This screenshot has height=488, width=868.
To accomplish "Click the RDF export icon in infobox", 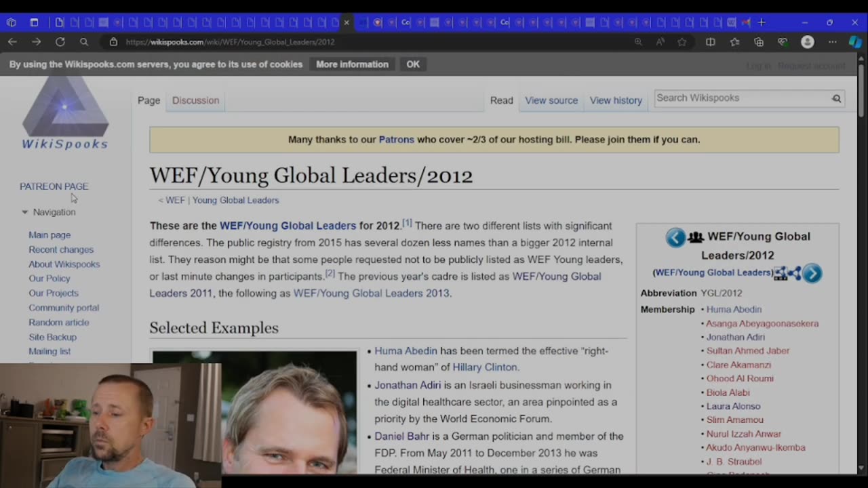I will 781,273.
